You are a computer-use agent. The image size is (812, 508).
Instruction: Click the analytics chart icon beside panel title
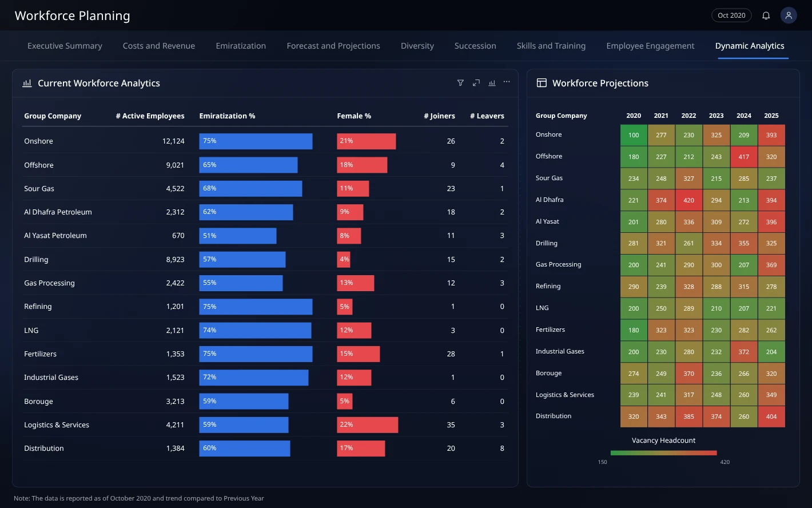[27, 83]
